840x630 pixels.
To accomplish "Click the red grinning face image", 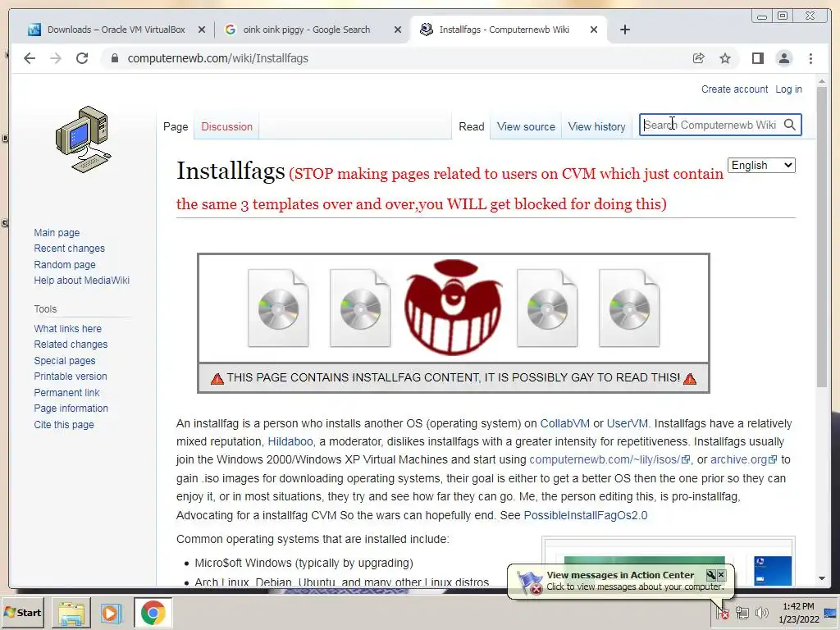I will point(453,307).
